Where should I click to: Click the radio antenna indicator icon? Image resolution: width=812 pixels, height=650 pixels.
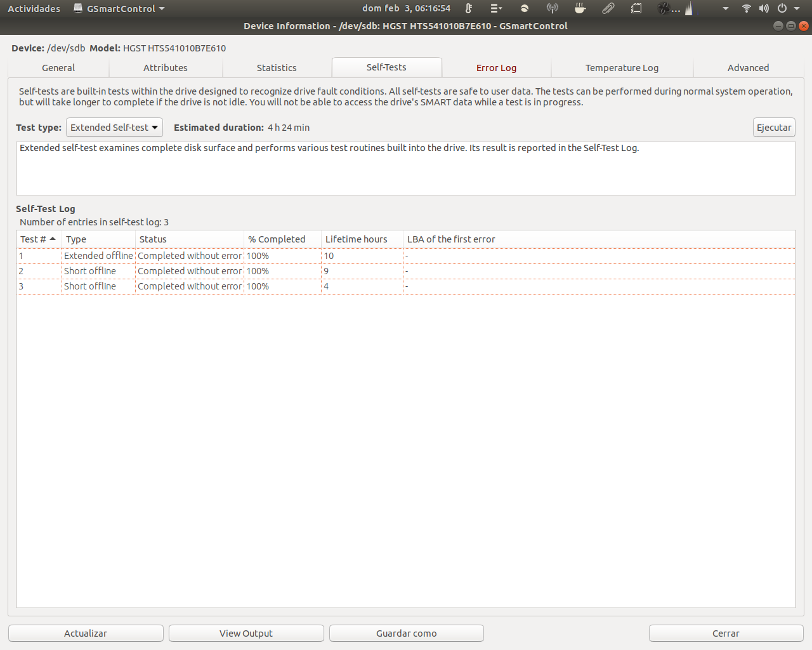pyautogui.click(x=553, y=8)
